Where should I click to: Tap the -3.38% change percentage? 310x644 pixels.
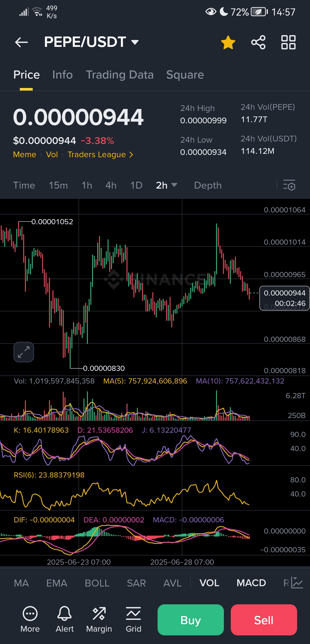(x=97, y=141)
